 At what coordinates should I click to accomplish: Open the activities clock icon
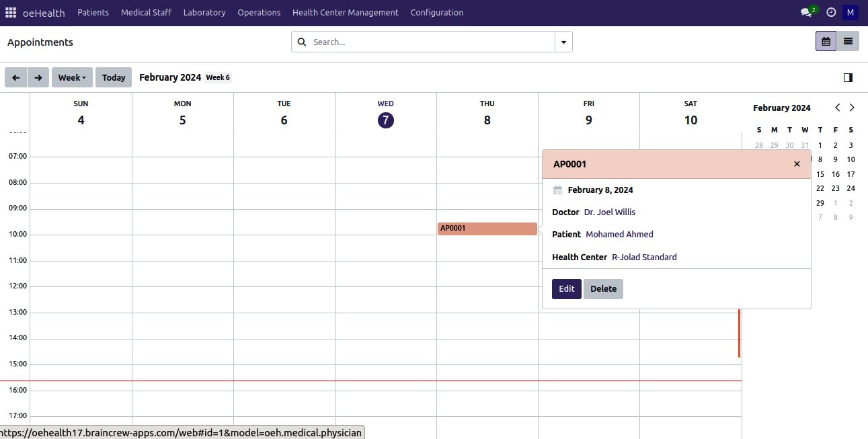click(x=831, y=12)
